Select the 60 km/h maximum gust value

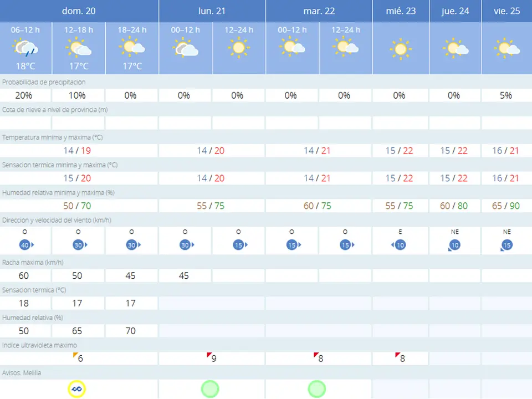pyautogui.click(x=24, y=276)
